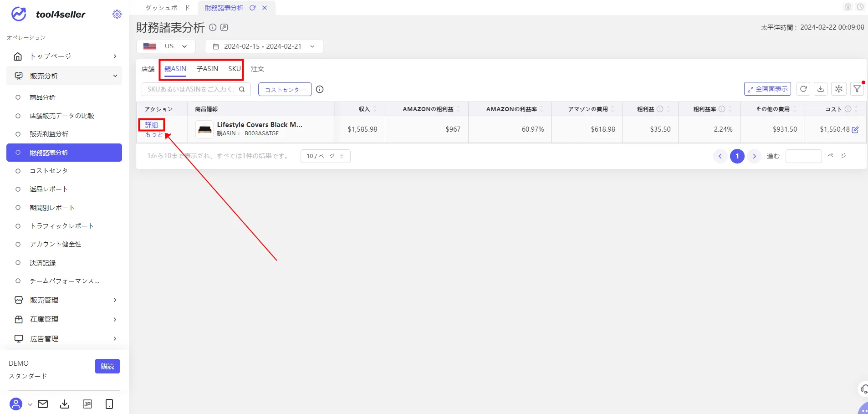Click the 詳細 link in table row

pyautogui.click(x=152, y=125)
